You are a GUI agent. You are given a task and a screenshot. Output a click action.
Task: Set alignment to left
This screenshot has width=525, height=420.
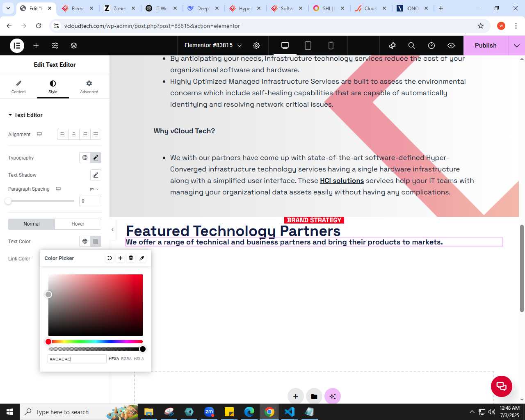pos(63,135)
